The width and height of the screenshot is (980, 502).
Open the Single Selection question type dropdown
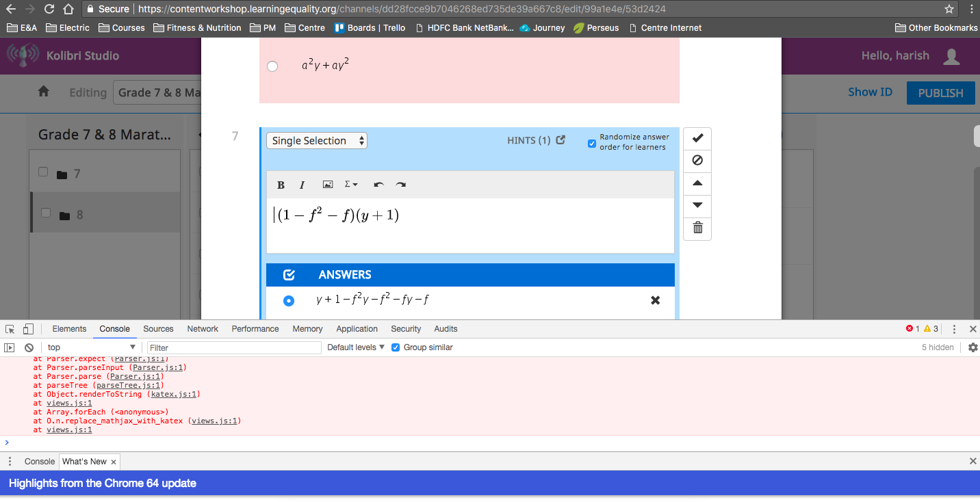coord(317,140)
